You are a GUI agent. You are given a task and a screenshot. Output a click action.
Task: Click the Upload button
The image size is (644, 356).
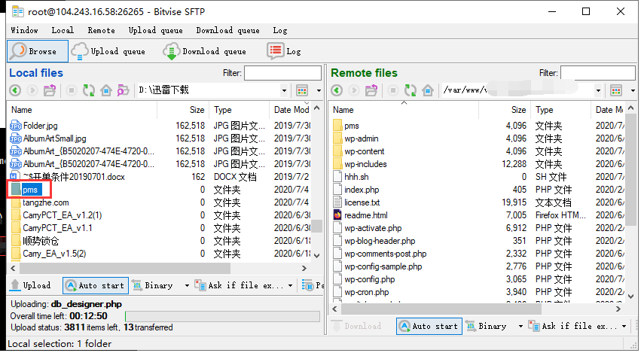(x=31, y=285)
